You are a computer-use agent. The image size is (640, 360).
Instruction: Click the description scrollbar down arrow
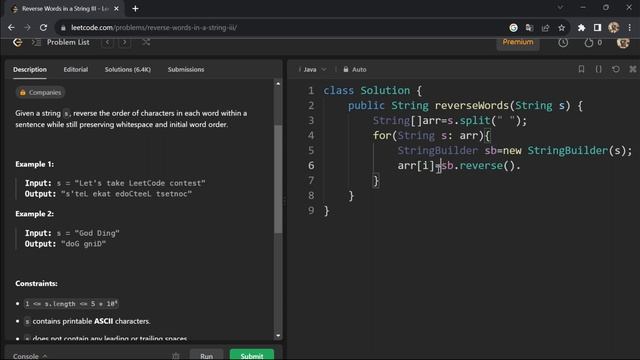(x=278, y=336)
